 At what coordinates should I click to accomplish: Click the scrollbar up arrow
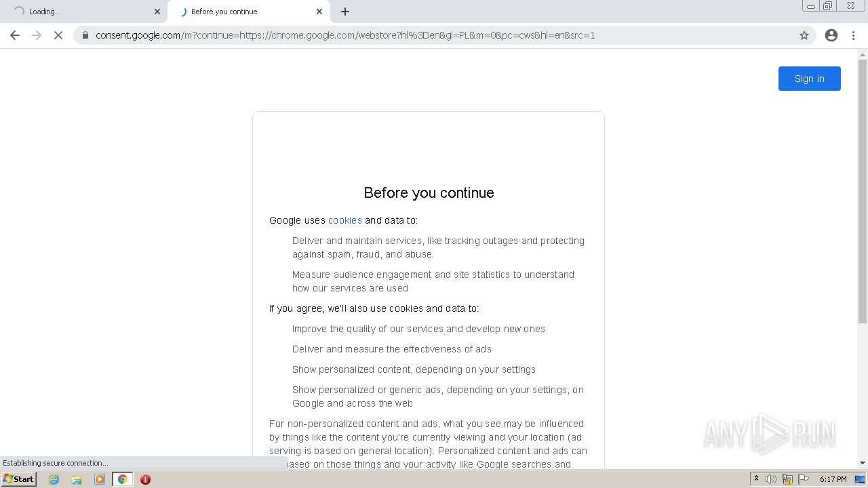[863, 54]
